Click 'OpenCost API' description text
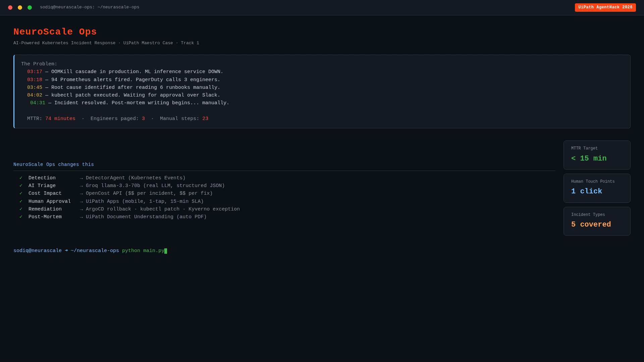Image resolution: width=644 pixels, height=362 pixels. (x=149, y=193)
